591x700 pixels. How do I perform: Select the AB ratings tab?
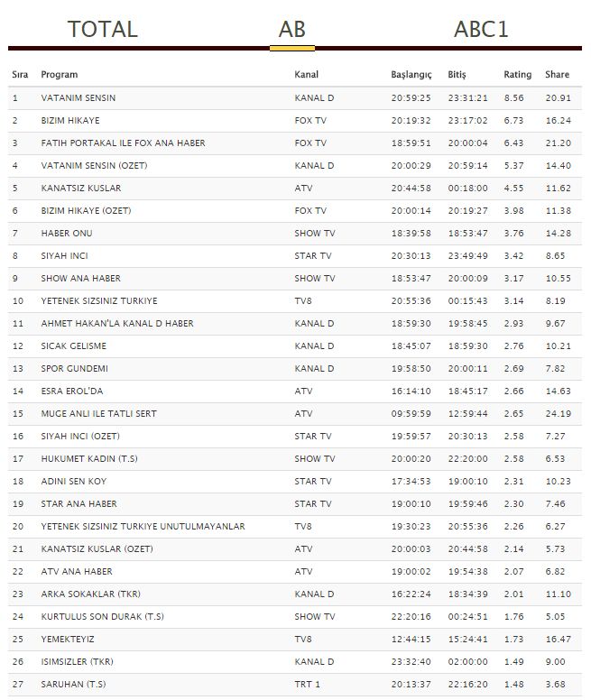point(291,29)
